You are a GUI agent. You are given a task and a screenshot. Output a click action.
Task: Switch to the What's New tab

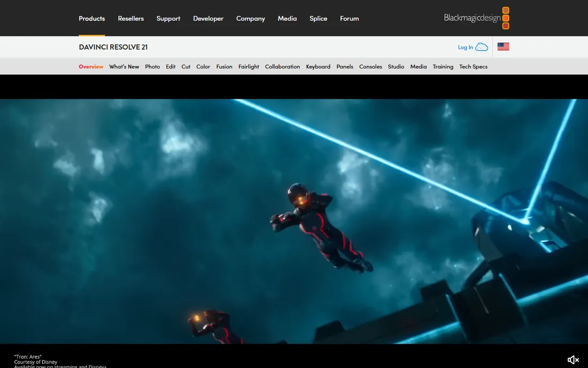click(124, 66)
